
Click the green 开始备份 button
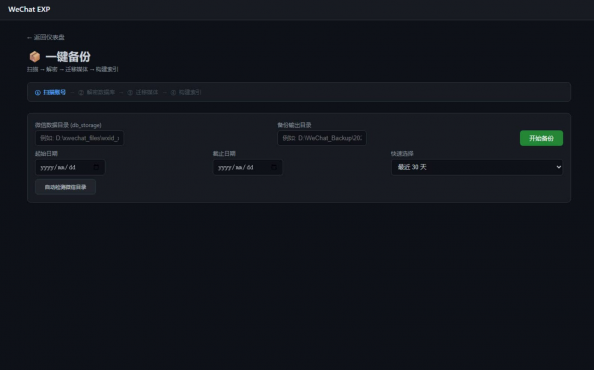coord(541,138)
